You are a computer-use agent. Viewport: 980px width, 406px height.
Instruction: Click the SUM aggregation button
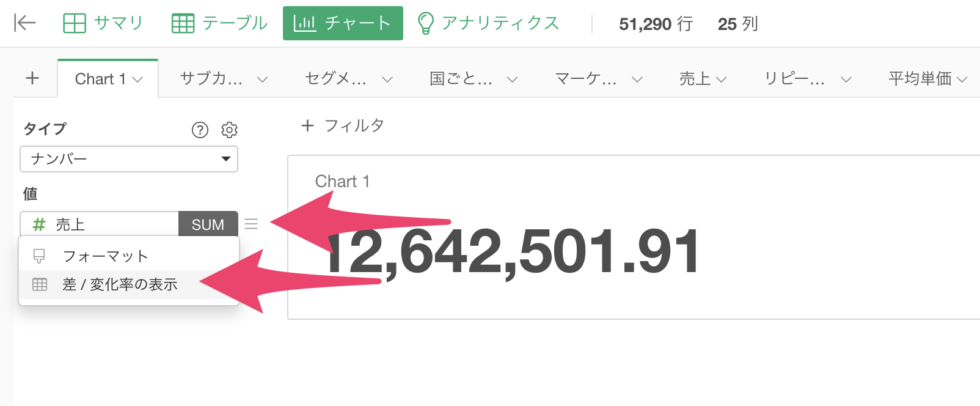(x=208, y=224)
